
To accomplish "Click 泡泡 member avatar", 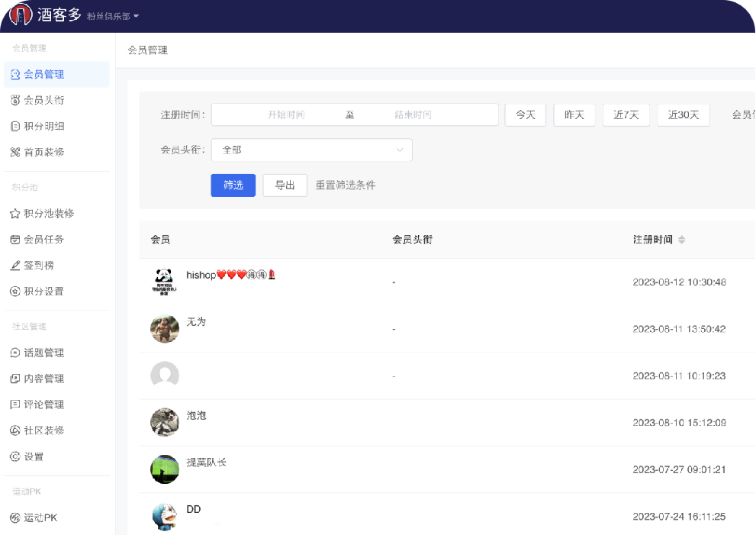I will point(165,422).
